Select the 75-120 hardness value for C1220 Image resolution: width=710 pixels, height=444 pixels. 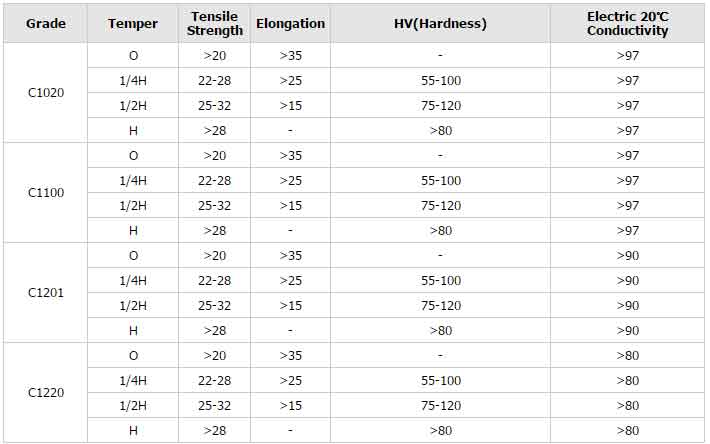coord(440,405)
